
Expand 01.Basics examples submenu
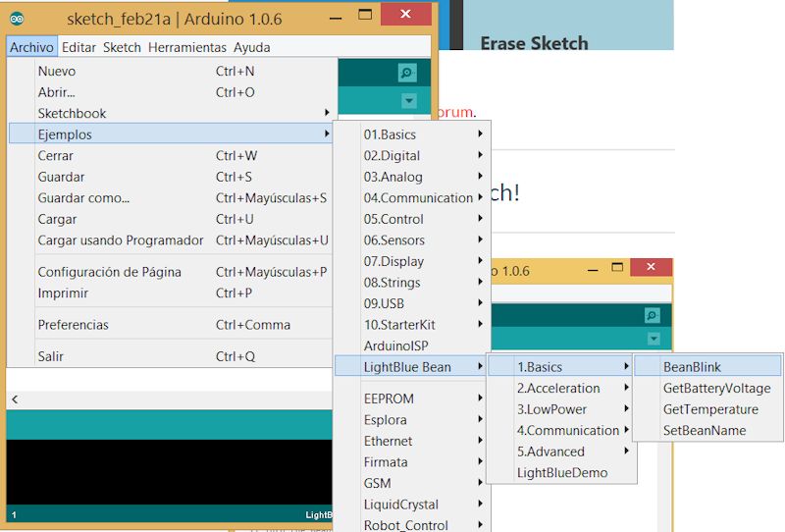(412, 134)
